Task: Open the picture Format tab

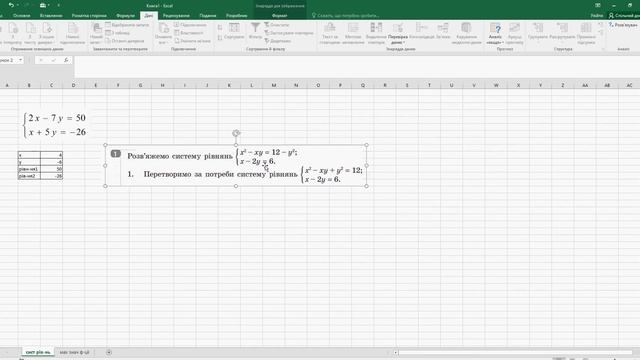Action: [x=280, y=16]
